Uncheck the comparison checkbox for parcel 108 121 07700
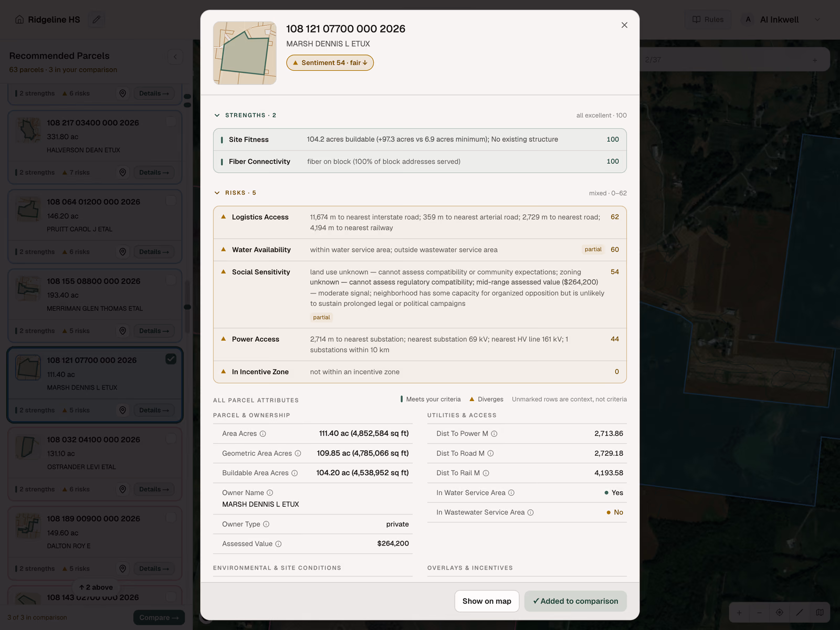This screenshot has width=840, height=630. click(x=171, y=359)
